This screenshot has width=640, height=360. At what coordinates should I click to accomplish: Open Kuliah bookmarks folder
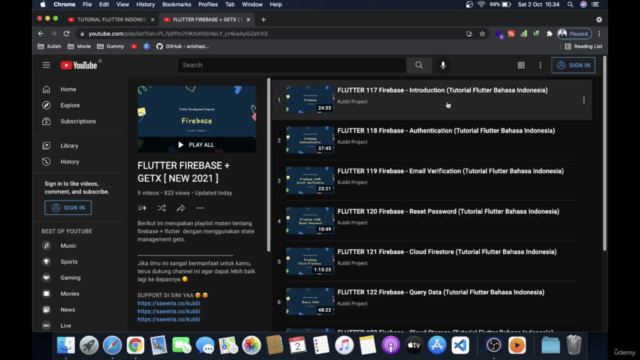point(49,47)
